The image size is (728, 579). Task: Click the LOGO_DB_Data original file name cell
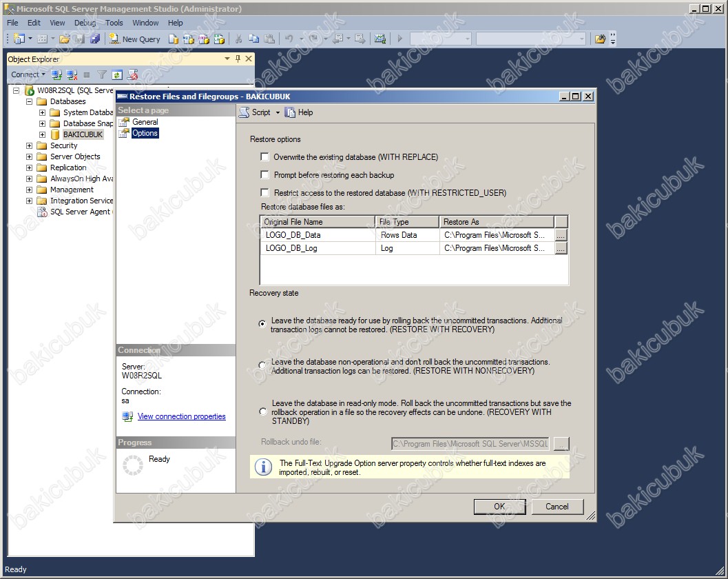click(318, 235)
